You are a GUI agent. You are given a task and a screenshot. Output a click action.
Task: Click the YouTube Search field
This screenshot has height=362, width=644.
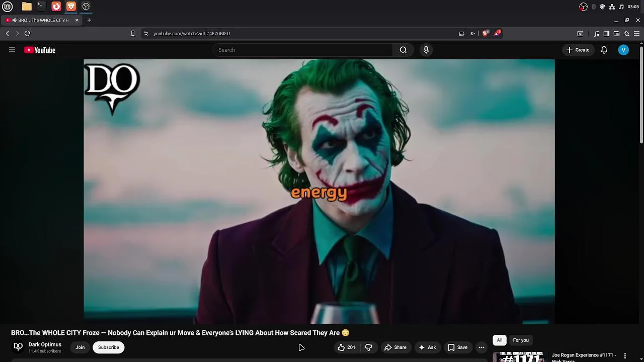(x=302, y=50)
